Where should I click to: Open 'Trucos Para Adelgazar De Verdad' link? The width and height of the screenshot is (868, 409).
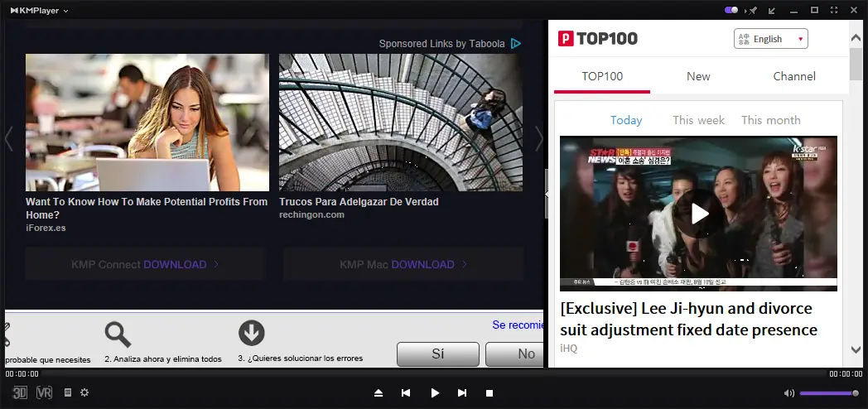pos(359,201)
